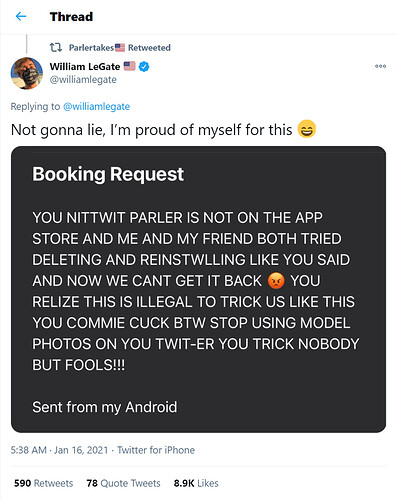Screen dimensions: 397x499
Task: Open the three-dot more options menu
Action: 380,66
